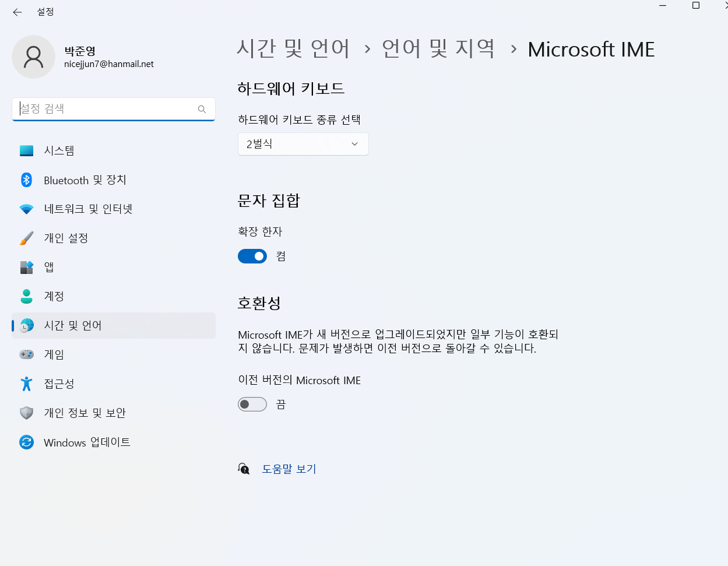Open 접근성 settings
The image size is (728, 566).
114,384
